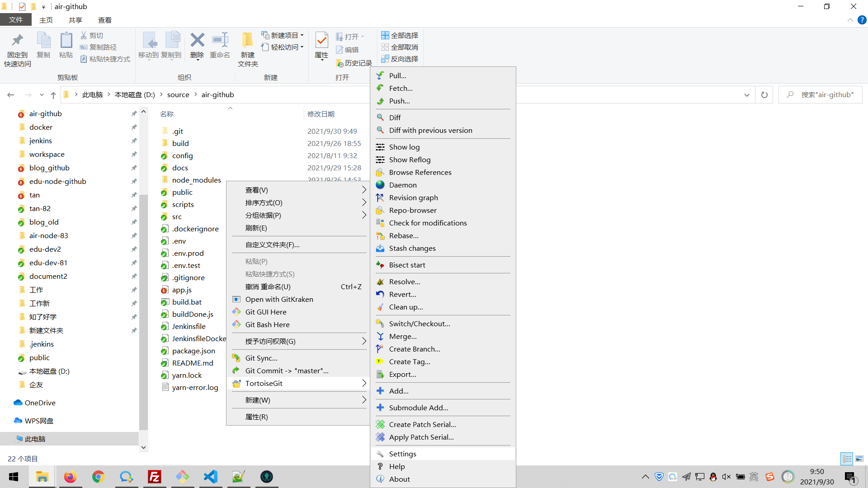Click 全部取消 (select none) in ribbon
This screenshot has width=868, height=488.
pos(400,47)
